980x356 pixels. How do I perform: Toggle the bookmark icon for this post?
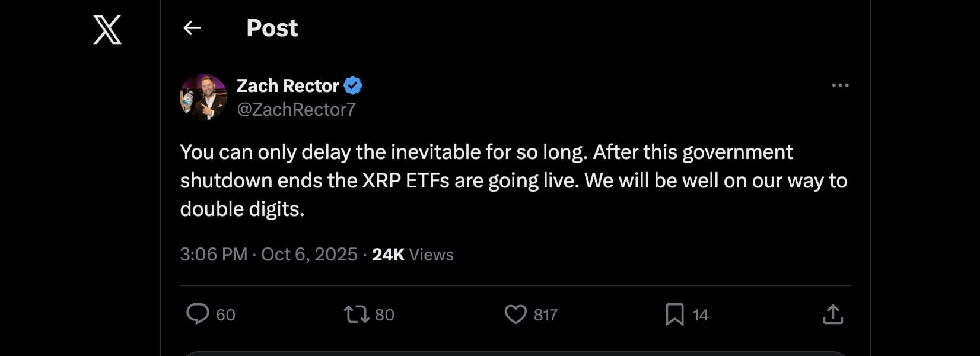coord(674,314)
